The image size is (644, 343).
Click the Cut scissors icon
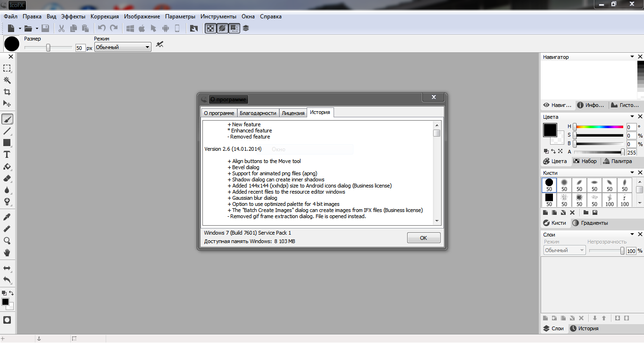pos(61,28)
